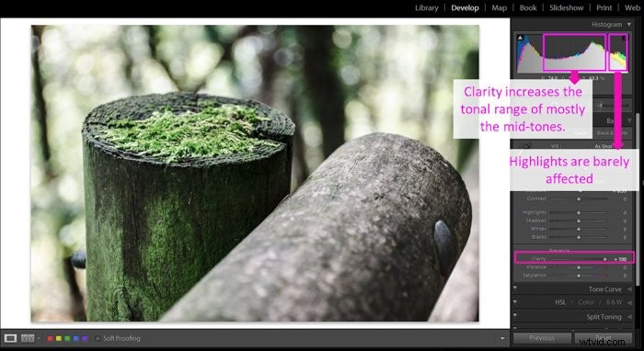Image resolution: width=644 pixels, height=351 pixels.
Task: Open the Web module
Action: click(x=632, y=7)
